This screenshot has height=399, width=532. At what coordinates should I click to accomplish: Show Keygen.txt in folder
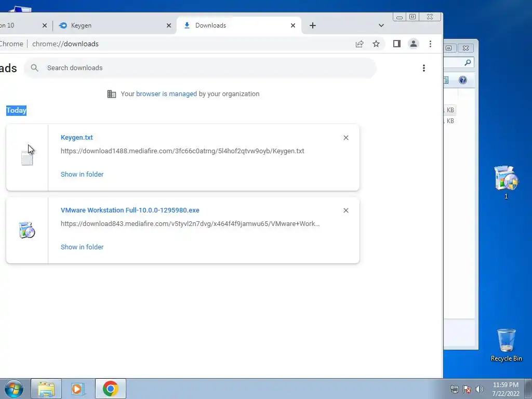click(x=82, y=175)
